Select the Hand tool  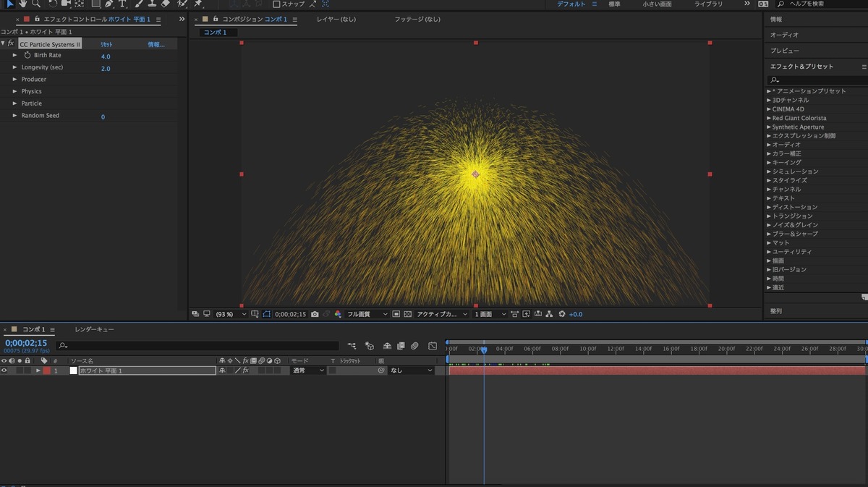(x=24, y=4)
